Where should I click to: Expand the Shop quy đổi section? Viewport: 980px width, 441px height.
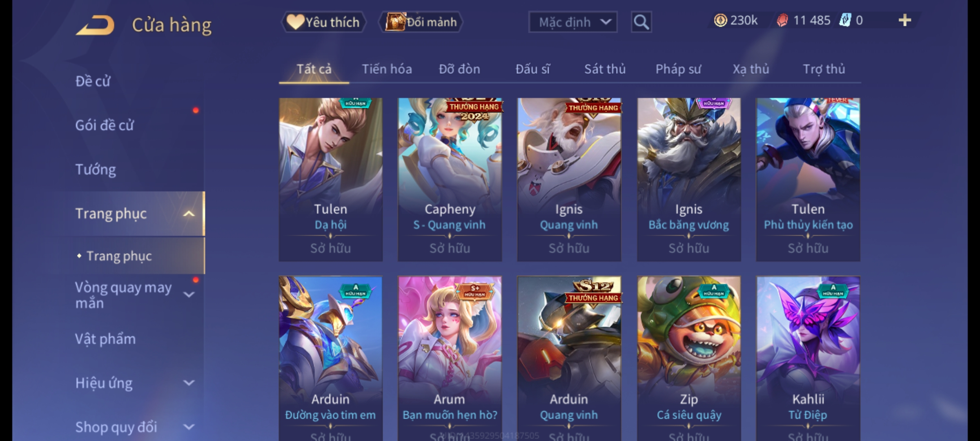[189, 427]
